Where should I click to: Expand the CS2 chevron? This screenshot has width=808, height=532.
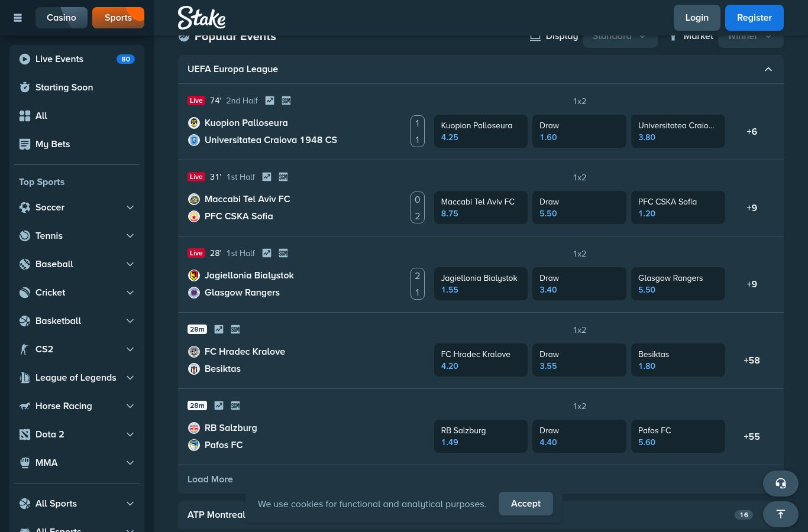click(x=130, y=349)
